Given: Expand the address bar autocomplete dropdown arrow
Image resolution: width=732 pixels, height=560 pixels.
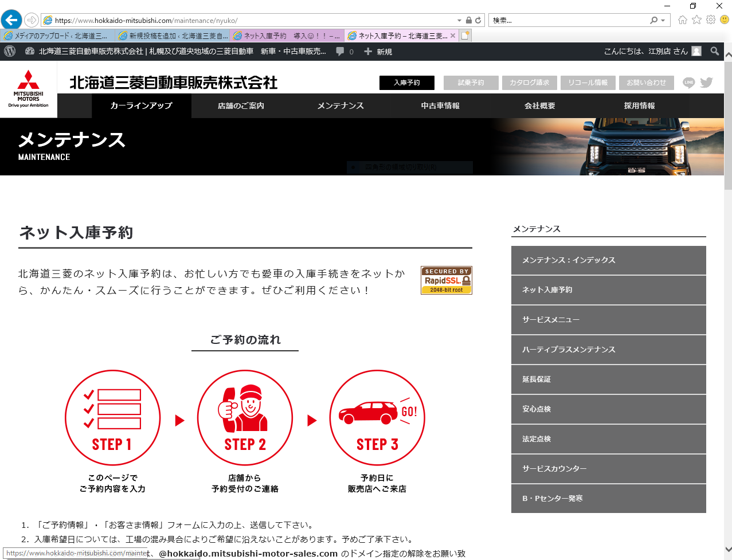Looking at the screenshot, I should pos(459,20).
